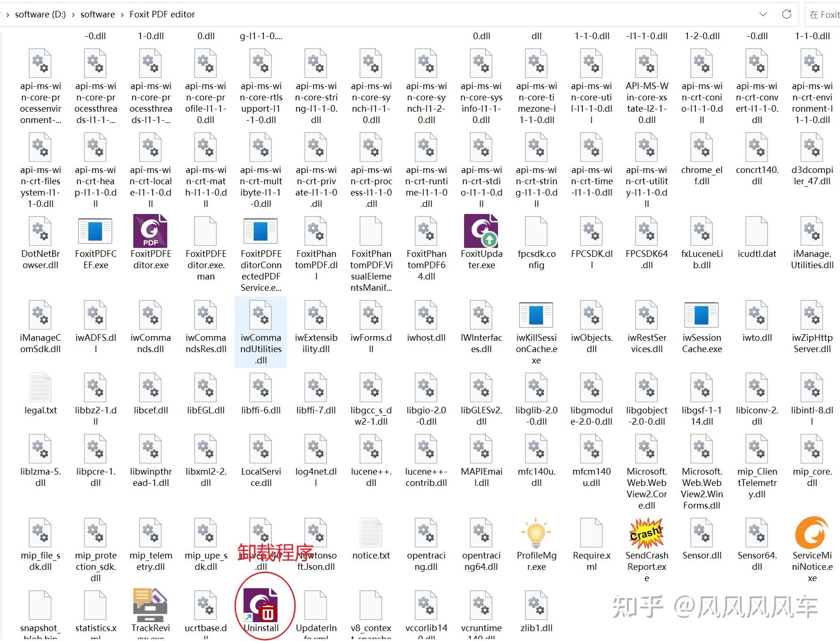
Task: Click the iwto.dll file name
Action: 757,338
